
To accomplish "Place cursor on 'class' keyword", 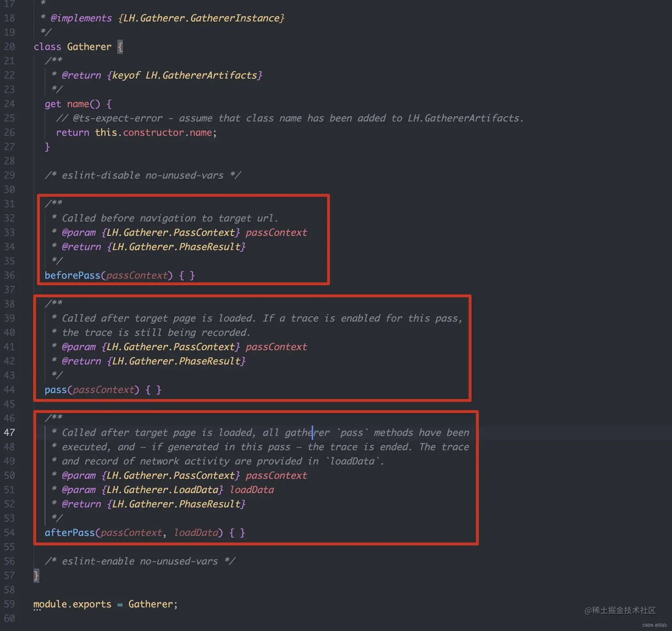I will [48, 47].
